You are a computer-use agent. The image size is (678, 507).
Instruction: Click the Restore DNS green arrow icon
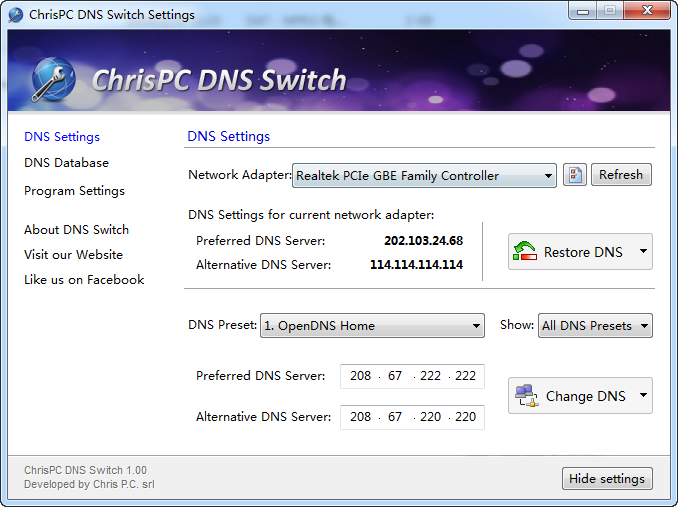click(x=525, y=252)
